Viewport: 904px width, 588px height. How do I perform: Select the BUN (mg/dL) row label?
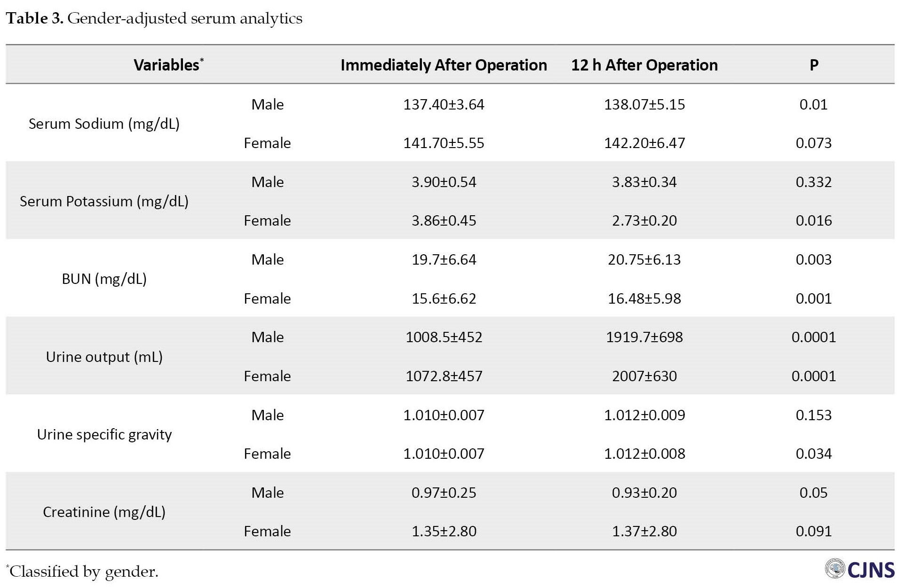click(x=104, y=279)
